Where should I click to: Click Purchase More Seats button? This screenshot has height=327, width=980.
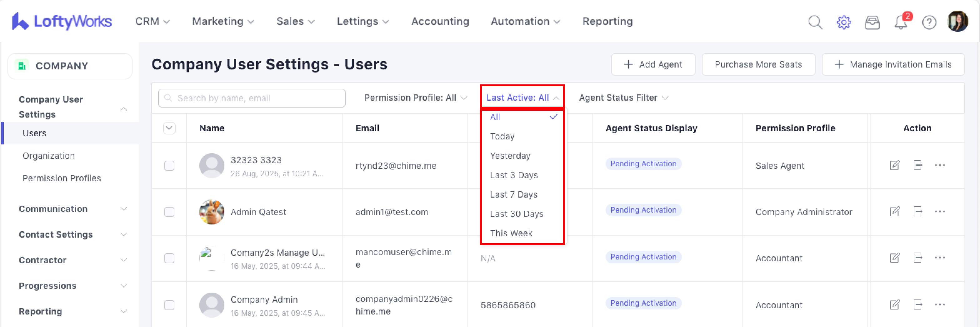point(758,64)
